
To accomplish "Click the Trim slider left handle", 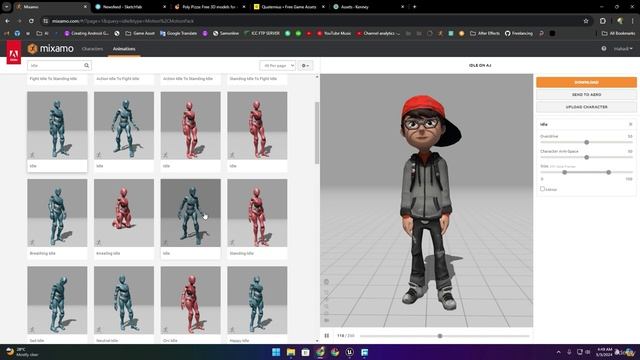I will tap(564, 172).
